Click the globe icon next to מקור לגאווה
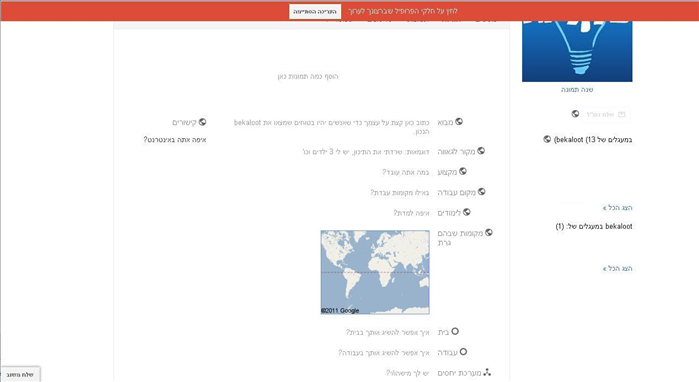 (x=481, y=151)
